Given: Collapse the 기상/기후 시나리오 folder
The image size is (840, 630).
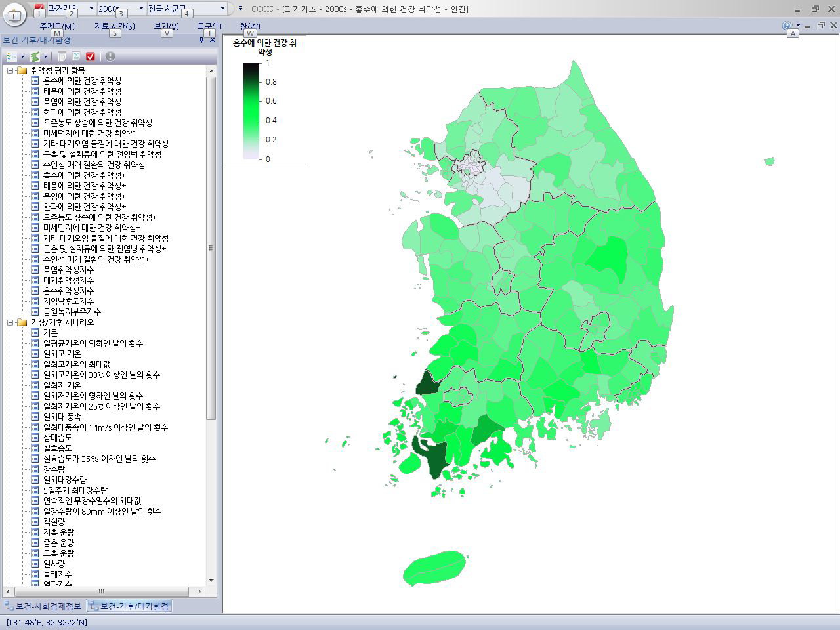Looking at the screenshot, I should pyautogui.click(x=10, y=322).
